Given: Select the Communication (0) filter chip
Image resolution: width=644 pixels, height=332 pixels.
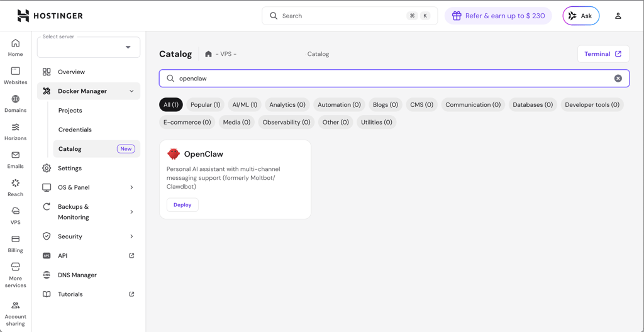Looking at the screenshot, I should 473,105.
